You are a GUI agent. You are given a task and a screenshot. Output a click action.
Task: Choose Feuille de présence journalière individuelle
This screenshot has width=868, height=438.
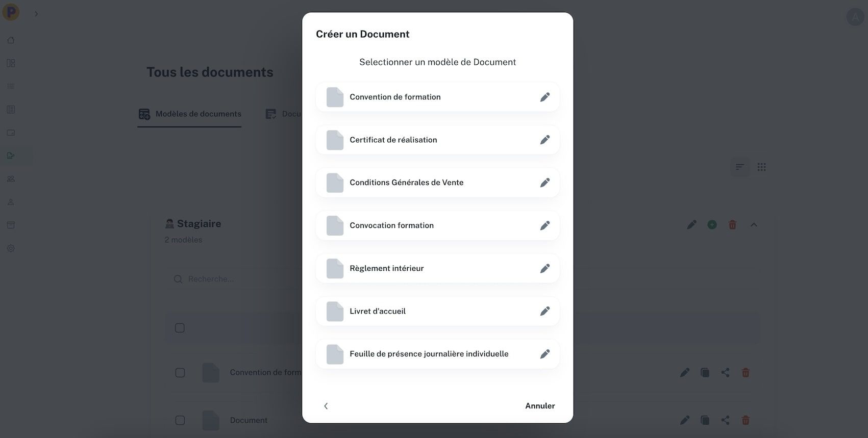438,354
